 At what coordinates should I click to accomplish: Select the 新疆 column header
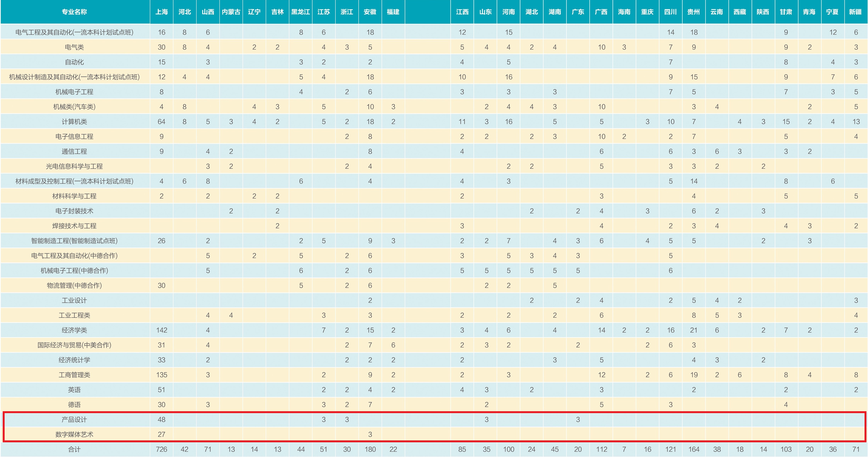coord(856,12)
